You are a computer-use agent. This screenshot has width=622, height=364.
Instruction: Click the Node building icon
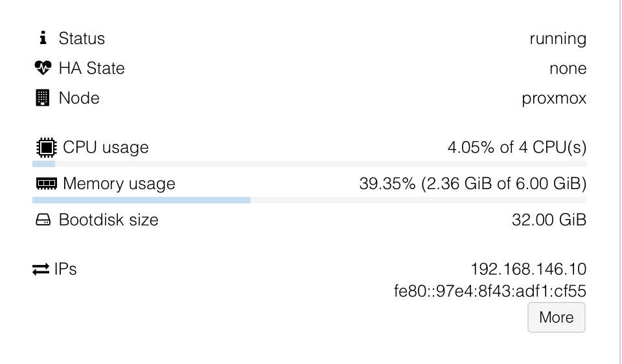pyautogui.click(x=43, y=98)
